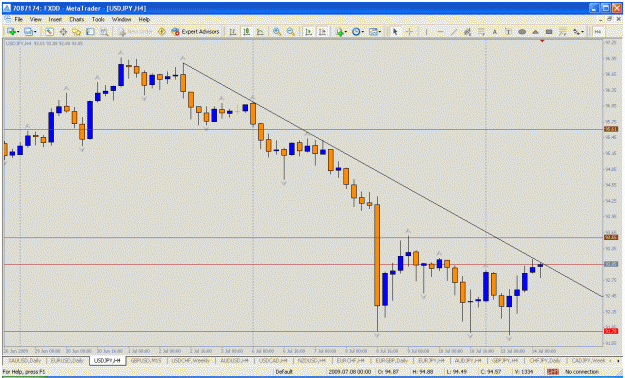Switch to the AUDUSD,H4 chart tab

tap(234, 360)
